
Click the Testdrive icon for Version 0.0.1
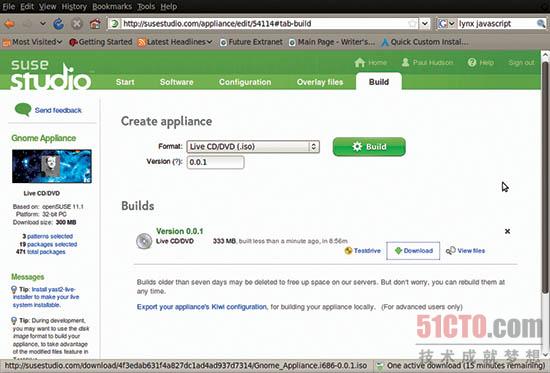pyautogui.click(x=348, y=251)
